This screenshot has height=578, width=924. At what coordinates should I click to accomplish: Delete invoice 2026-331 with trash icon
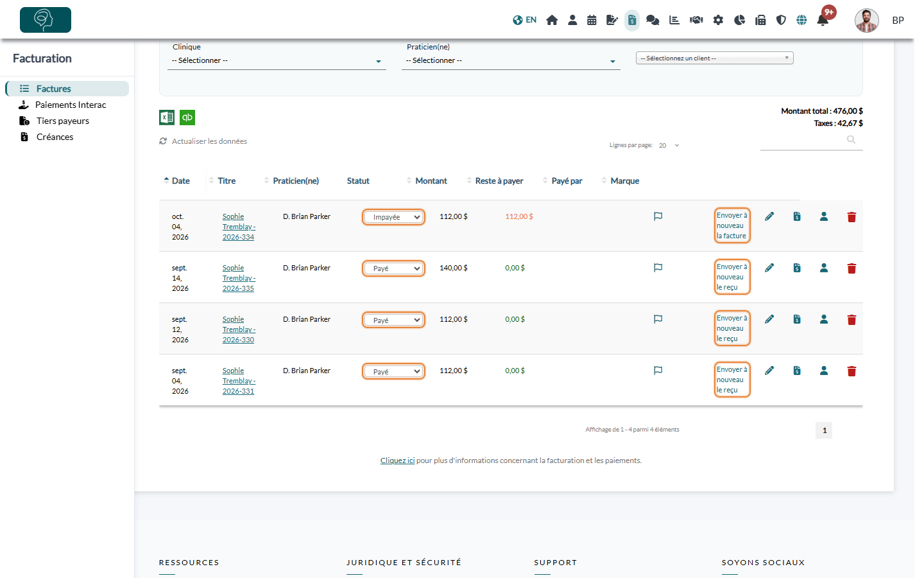[851, 371]
